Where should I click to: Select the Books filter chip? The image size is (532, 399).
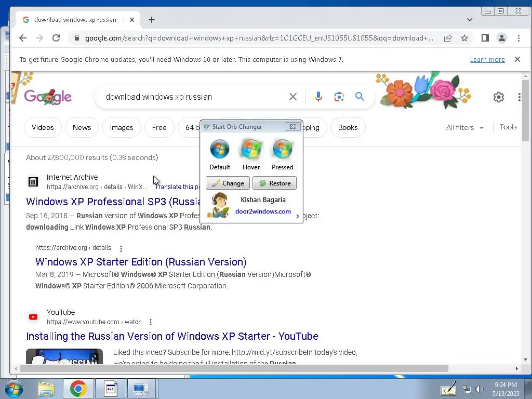348,127
